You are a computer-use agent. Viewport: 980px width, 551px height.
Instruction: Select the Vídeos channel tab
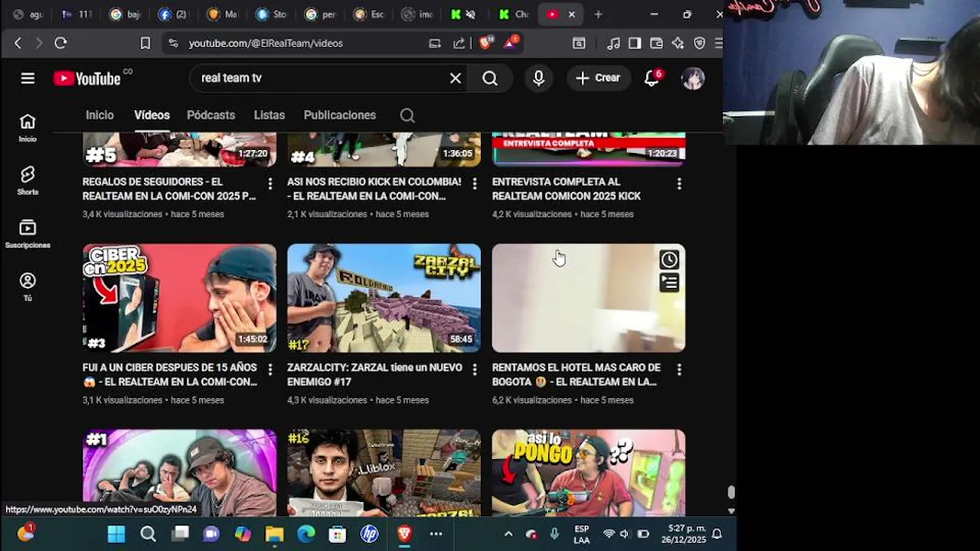point(152,115)
